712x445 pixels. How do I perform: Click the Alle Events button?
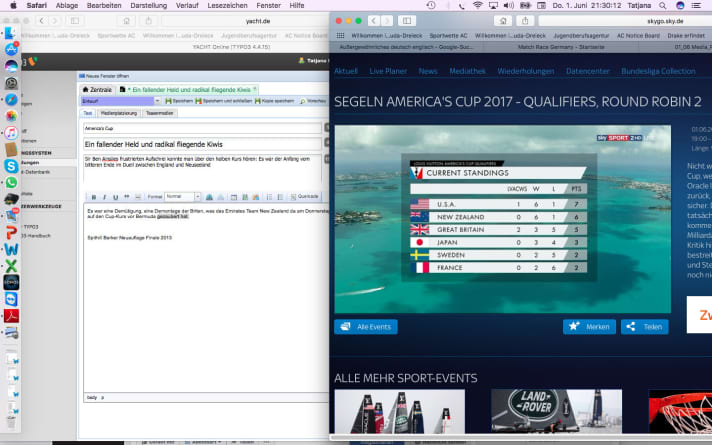[366, 326]
